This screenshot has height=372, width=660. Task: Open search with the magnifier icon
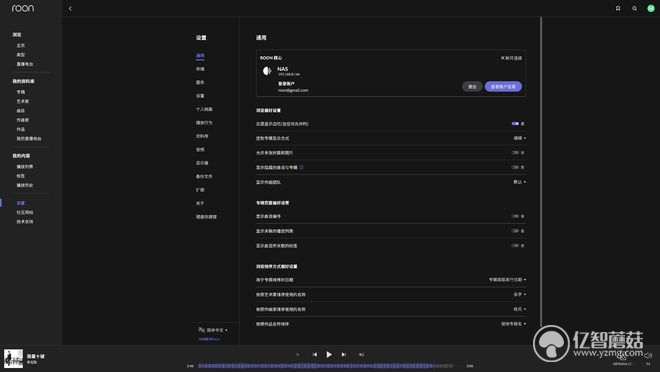(634, 8)
